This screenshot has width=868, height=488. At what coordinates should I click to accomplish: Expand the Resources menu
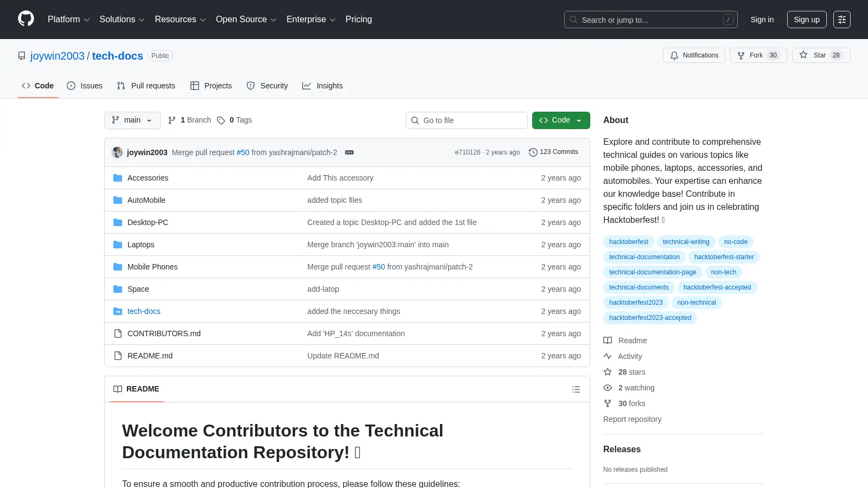point(180,20)
